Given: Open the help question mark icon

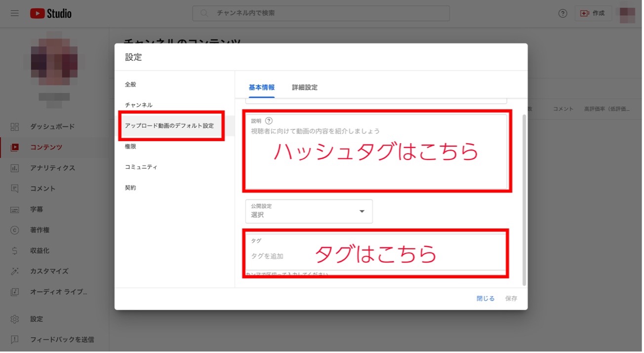Looking at the screenshot, I should (563, 13).
